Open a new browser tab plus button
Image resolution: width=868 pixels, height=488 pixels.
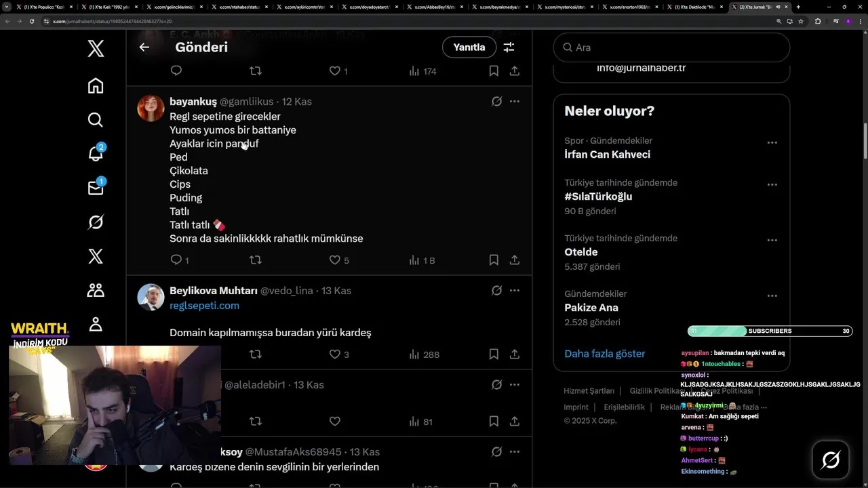coord(798,7)
